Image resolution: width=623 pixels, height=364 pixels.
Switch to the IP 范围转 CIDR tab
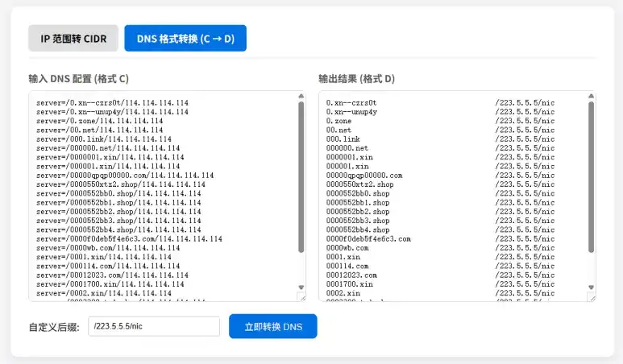[73, 39]
